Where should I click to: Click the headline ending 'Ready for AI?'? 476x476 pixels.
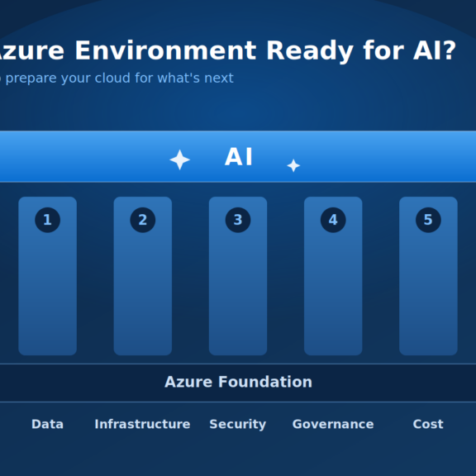pos(228,51)
